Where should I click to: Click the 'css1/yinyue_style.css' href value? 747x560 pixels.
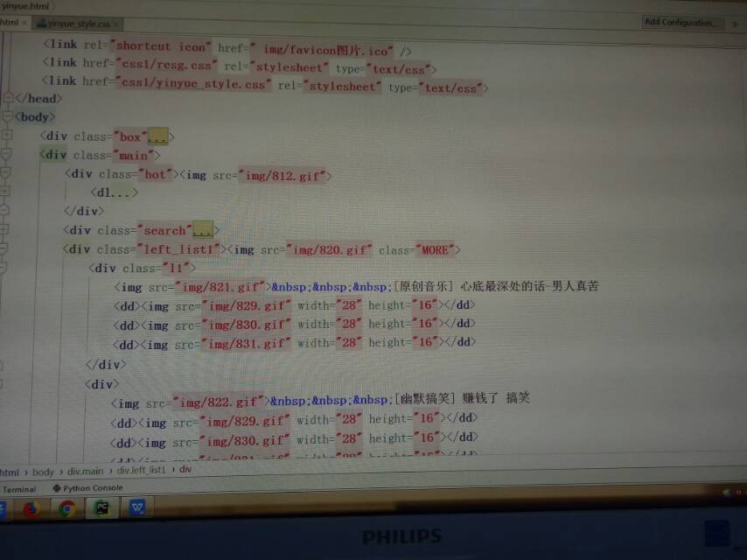[x=193, y=83]
